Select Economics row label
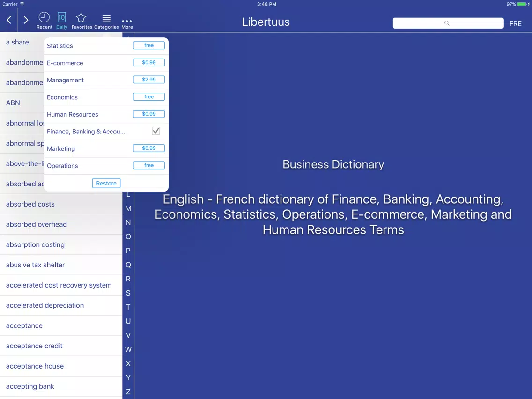Image resolution: width=532 pixels, height=399 pixels. [62, 97]
